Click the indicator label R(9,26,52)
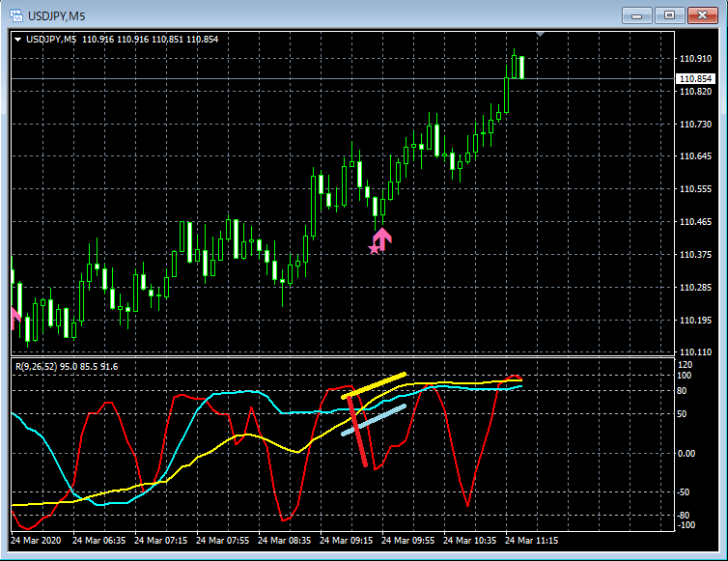Viewport: 728px width, 561px height. [x=37, y=367]
